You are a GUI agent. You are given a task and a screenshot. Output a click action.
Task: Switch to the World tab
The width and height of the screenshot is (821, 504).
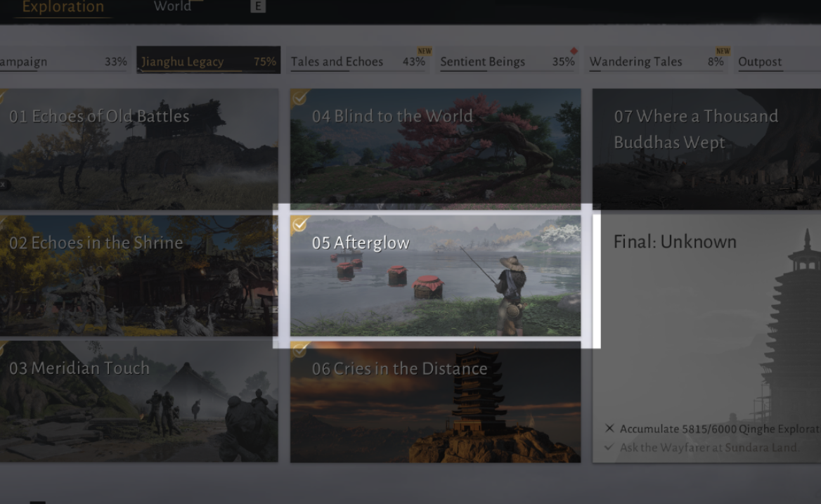coord(172,6)
